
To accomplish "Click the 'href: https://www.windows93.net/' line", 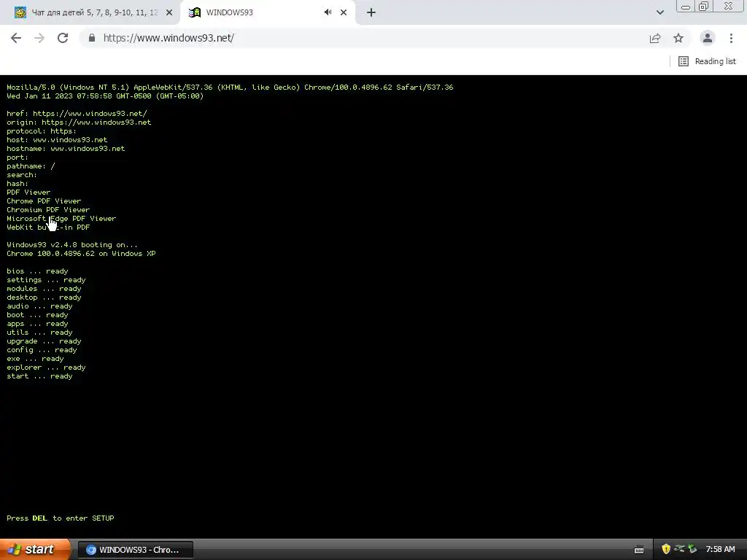I will pyautogui.click(x=77, y=113).
